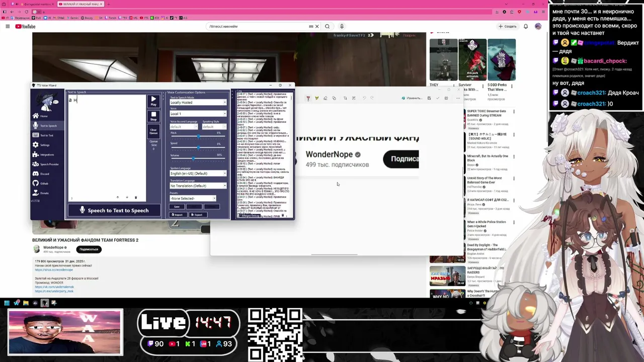Click YouTube search magnifier button
644x362 pixels.
(x=327, y=26)
